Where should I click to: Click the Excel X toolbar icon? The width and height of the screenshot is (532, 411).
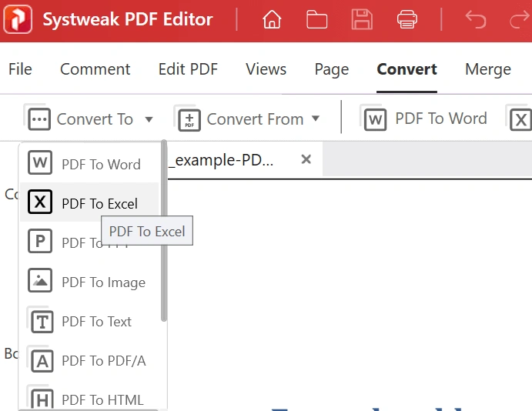520,119
